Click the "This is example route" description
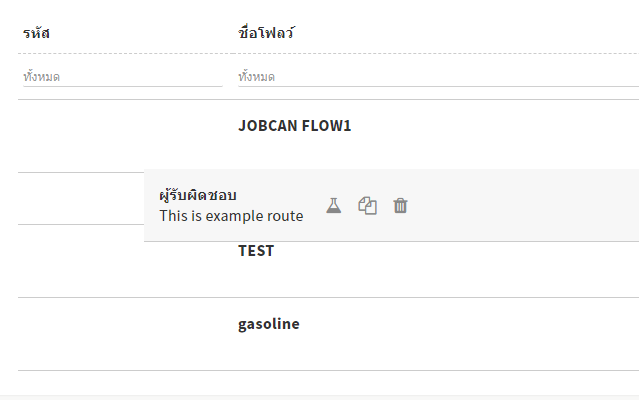 231,216
